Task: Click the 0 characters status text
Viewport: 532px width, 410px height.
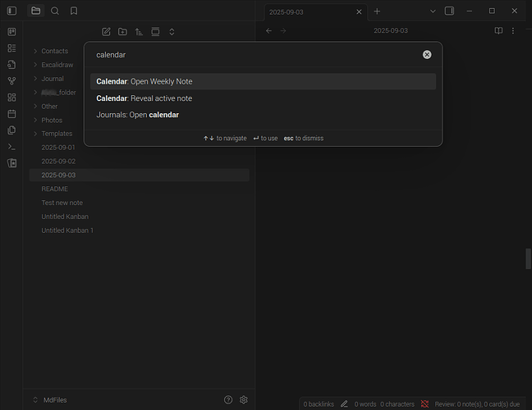Action: [x=397, y=404]
